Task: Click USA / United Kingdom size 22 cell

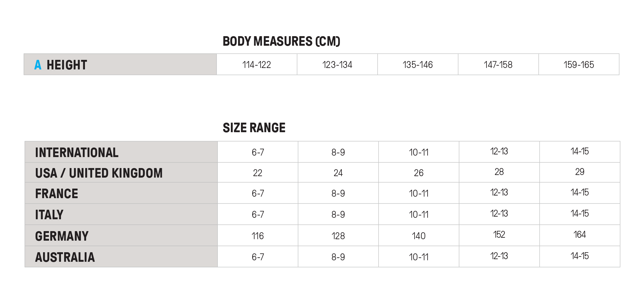Action: 257,173
